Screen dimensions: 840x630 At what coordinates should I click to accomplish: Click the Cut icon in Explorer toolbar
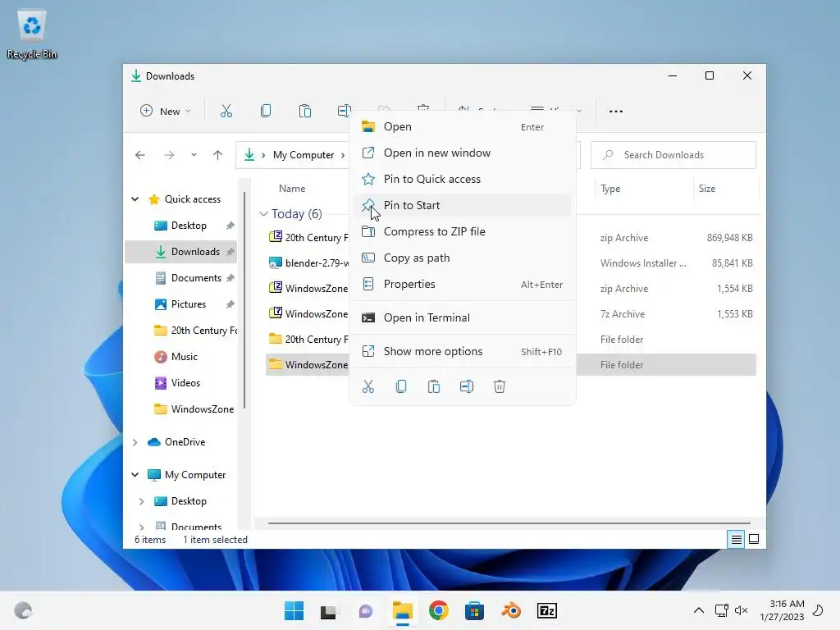pos(226,111)
